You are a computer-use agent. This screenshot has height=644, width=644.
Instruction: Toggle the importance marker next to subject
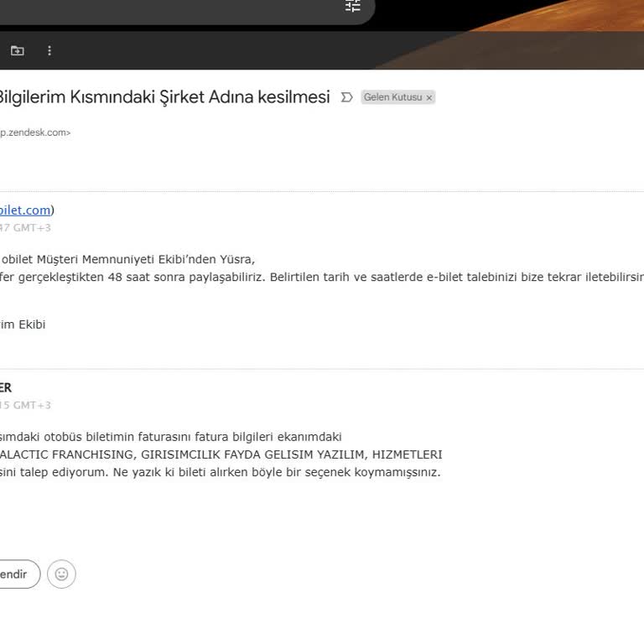[346, 97]
